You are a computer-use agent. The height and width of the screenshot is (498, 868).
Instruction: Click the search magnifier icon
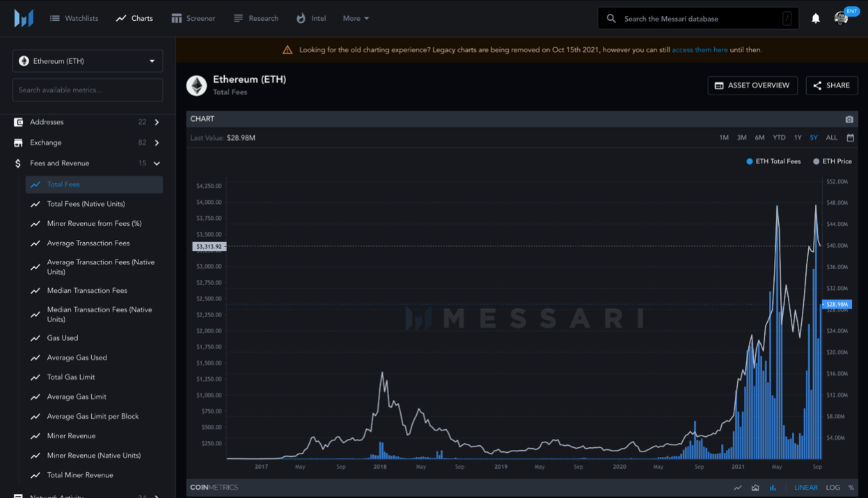coord(611,19)
